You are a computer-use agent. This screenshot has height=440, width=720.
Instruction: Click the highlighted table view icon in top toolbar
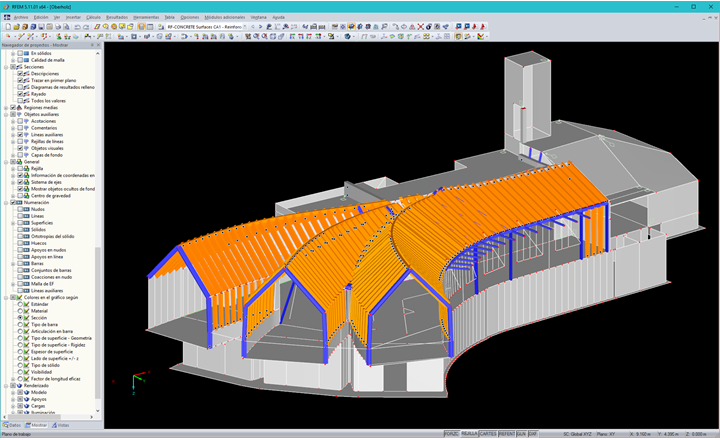click(x=142, y=27)
